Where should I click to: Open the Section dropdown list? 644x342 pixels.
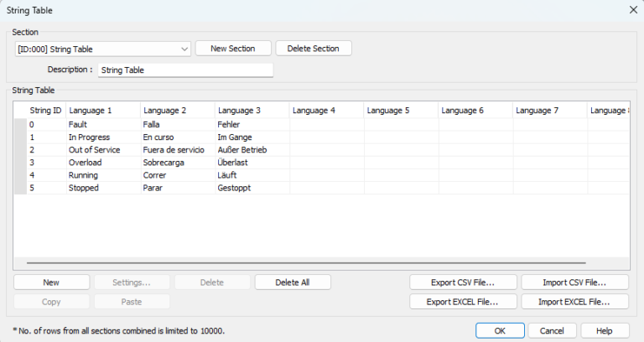point(184,49)
